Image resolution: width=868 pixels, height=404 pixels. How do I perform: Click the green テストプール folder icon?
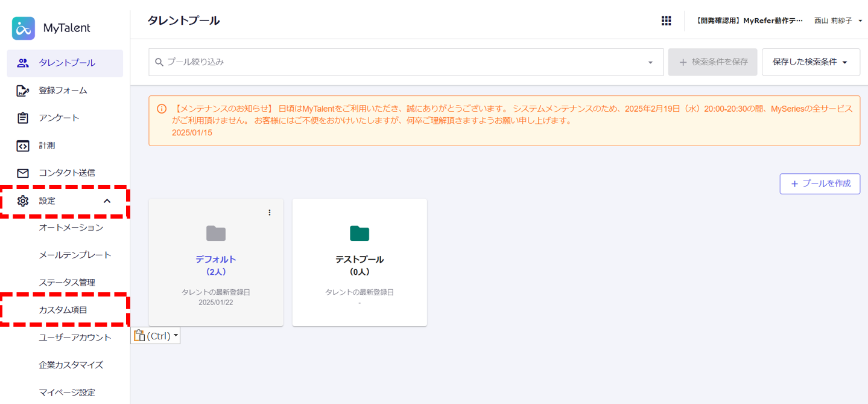360,233
